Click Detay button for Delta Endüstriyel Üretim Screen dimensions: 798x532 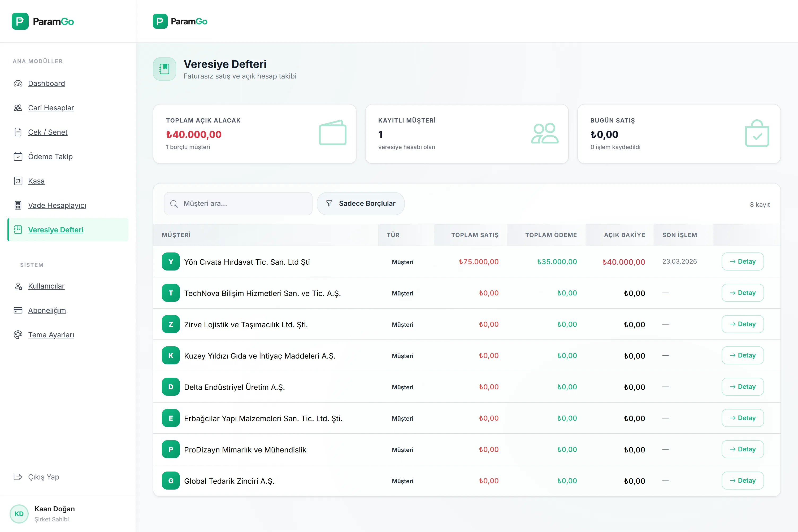click(x=742, y=387)
